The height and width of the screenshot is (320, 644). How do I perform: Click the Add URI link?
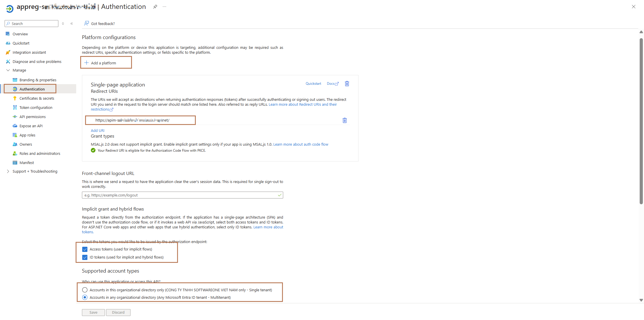click(x=98, y=130)
